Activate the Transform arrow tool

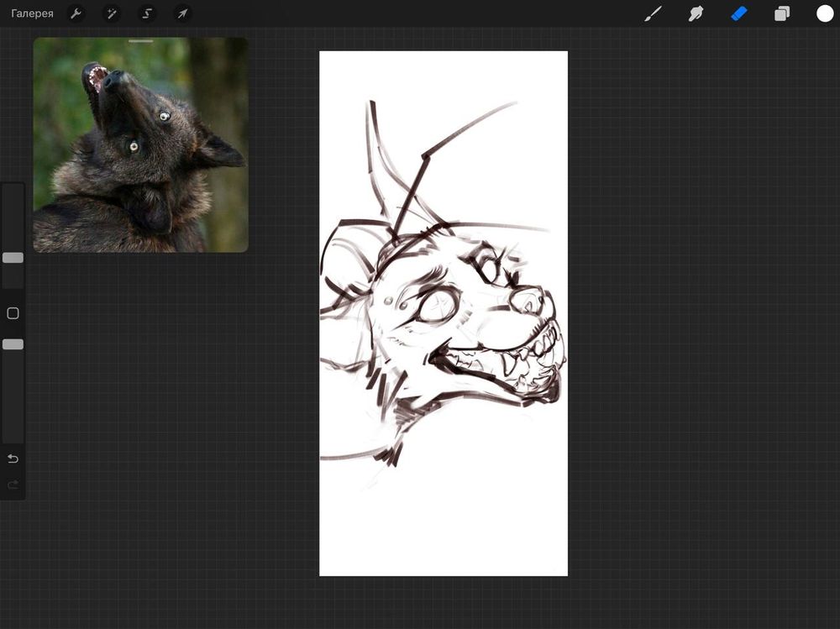point(182,14)
